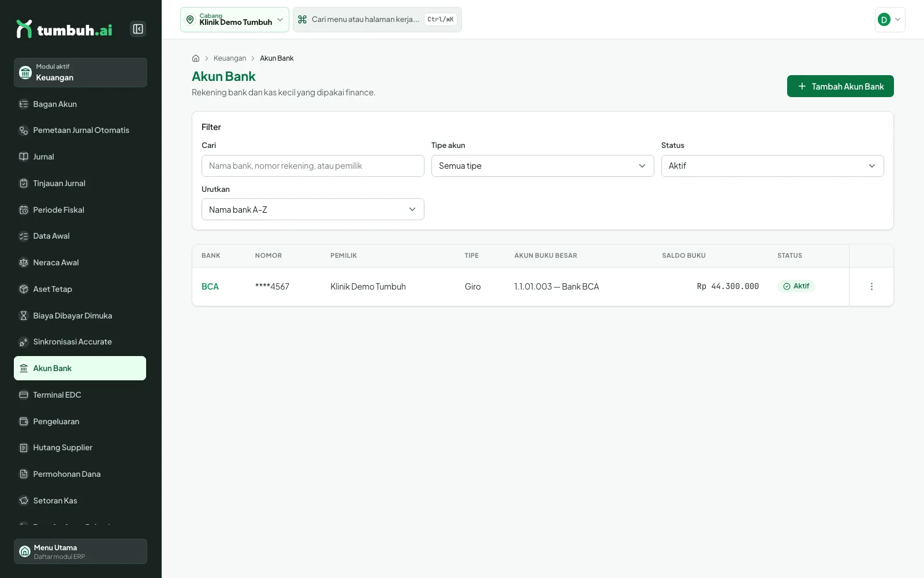The image size is (924, 578).
Task: Open the Tipe akun dropdown
Action: (x=542, y=166)
